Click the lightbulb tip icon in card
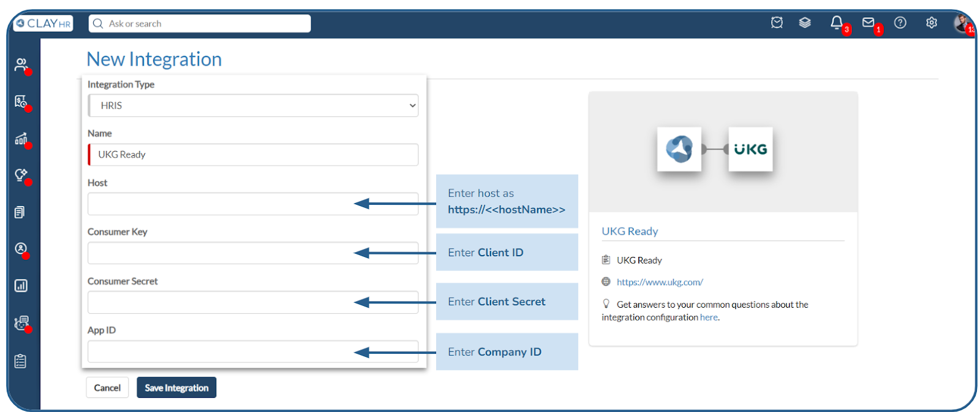 (x=606, y=303)
